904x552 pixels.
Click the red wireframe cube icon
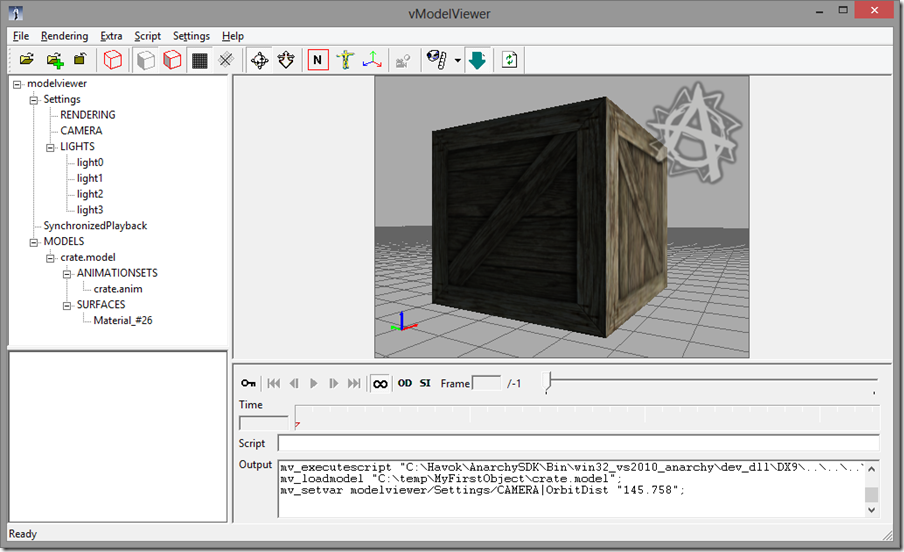coord(113,60)
